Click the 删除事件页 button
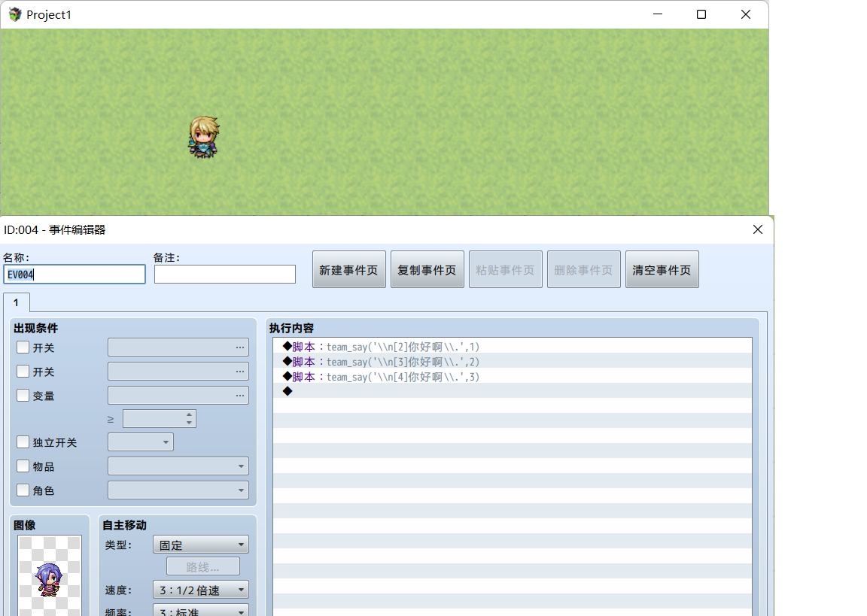Screen dimensions: 867x616 (x=584, y=269)
